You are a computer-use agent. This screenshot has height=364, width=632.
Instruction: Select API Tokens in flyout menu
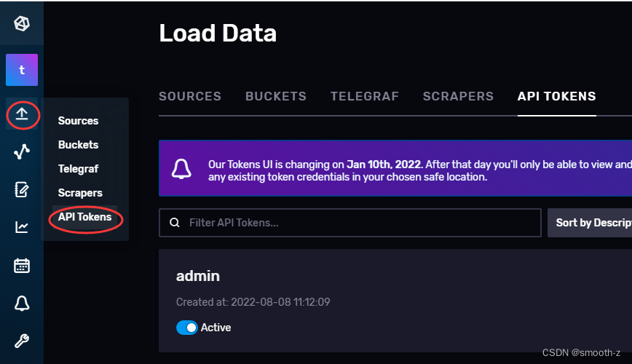point(84,217)
